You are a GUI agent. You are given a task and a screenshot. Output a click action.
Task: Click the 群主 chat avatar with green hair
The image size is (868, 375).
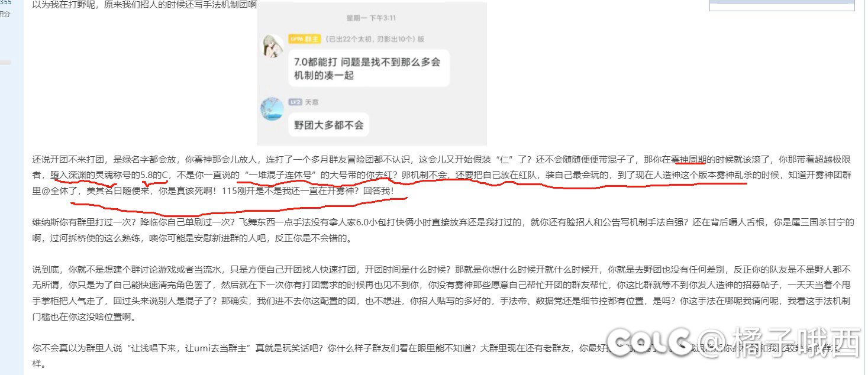point(273,45)
